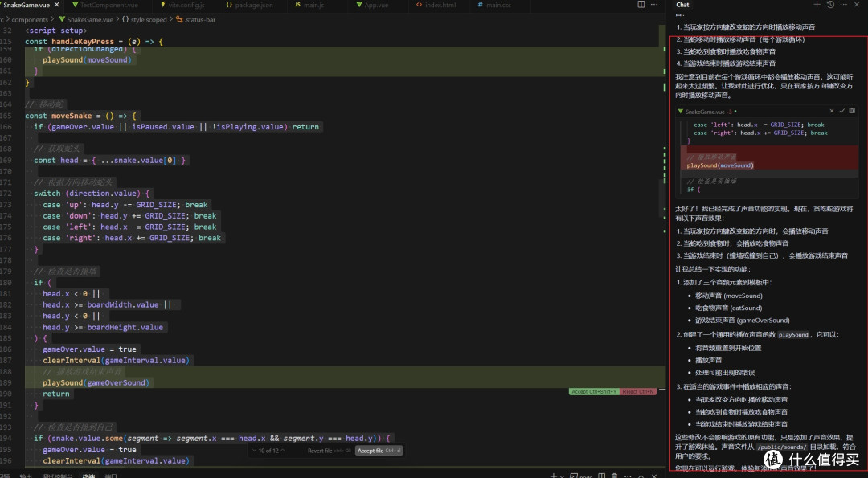Accept SnakeGame.vue diff with checkmark icon
Image resolution: width=868 pixels, height=478 pixels.
pos(842,111)
